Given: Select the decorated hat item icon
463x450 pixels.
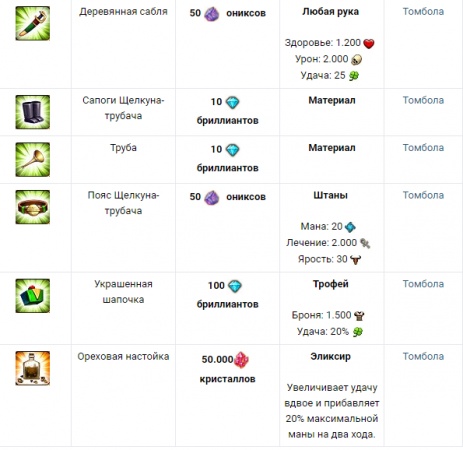Looking at the screenshot, I should coord(33,296).
